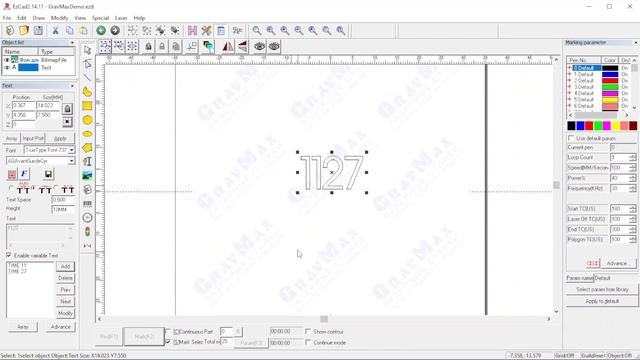Click the first magnifier zoom icon
Screen dimensions: 640x360
point(257,30)
